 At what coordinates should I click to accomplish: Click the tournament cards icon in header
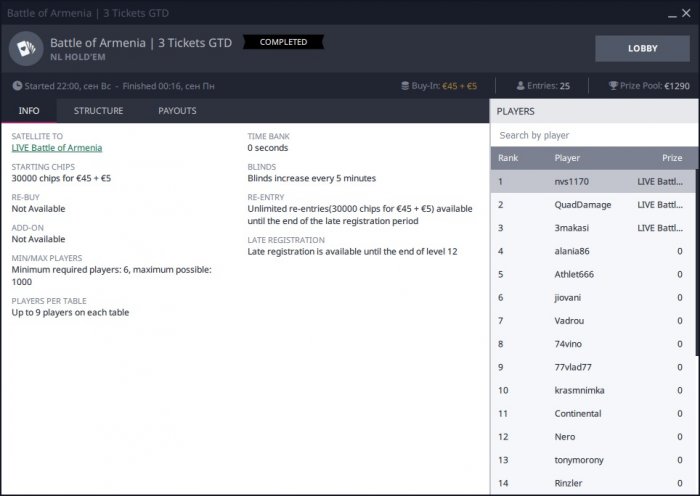click(x=26, y=48)
